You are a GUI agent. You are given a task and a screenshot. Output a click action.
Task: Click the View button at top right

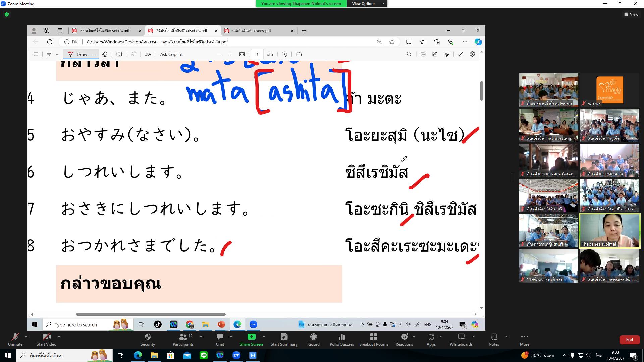[x=631, y=14]
